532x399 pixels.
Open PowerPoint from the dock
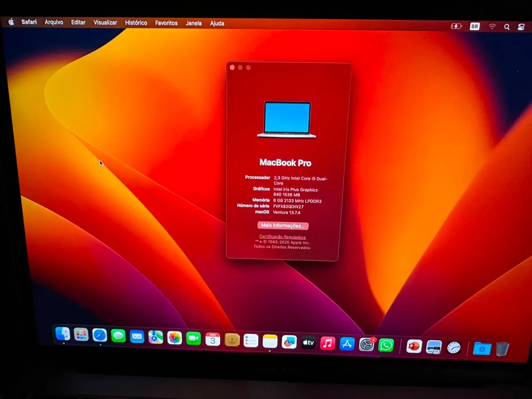coord(414,346)
